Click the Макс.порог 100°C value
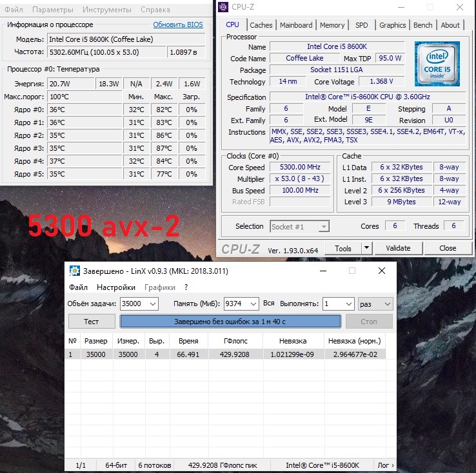This screenshot has height=473, width=476. click(84, 97)
